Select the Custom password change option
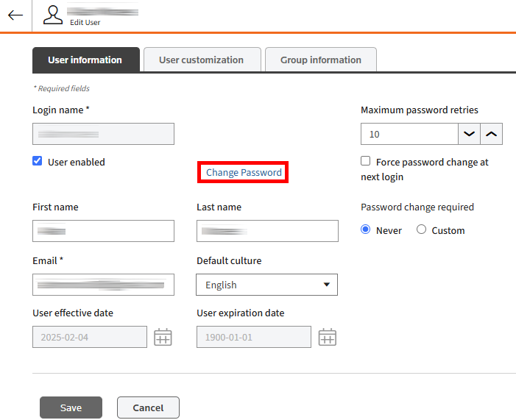The height and width of the screenshot is (420, 516). tap(421, 229)
